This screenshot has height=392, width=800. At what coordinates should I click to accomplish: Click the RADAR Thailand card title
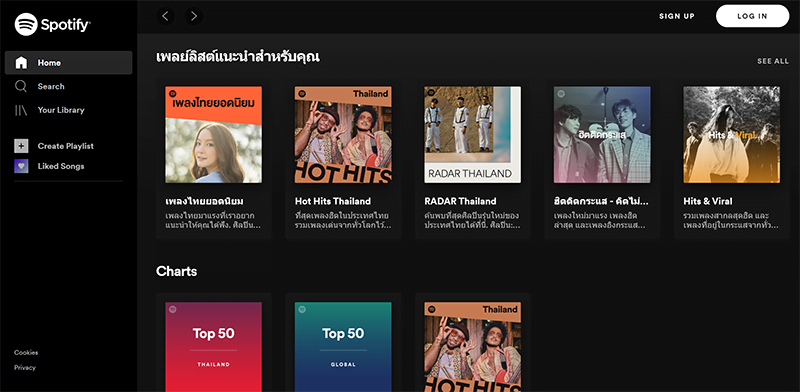pyautogui.click(x=460, y=201)
